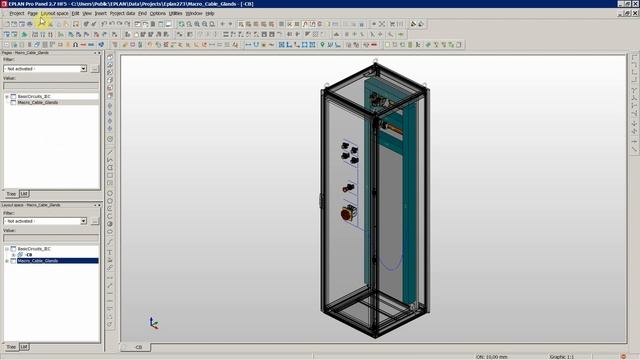Viewport: 640px width, 360px height.
Task: Select the Text (T) tool in vertical toolbar
Action: pos(110,252)
